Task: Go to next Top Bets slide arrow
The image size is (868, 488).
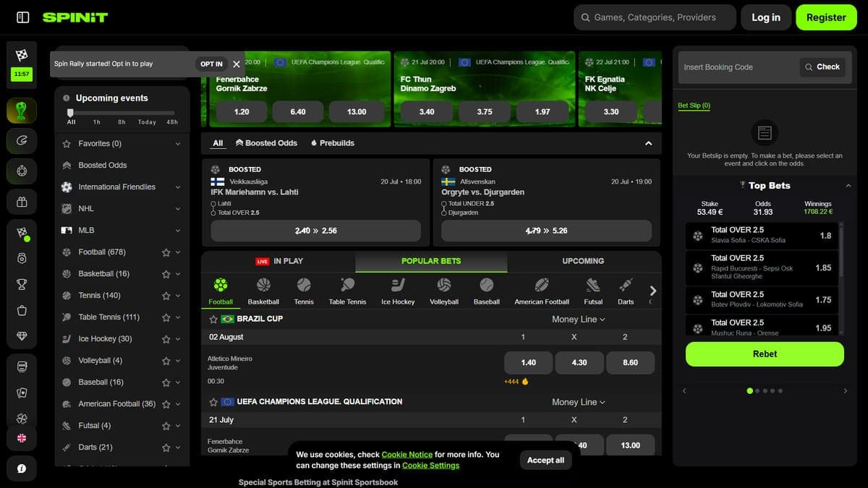Action: (845, 391)
